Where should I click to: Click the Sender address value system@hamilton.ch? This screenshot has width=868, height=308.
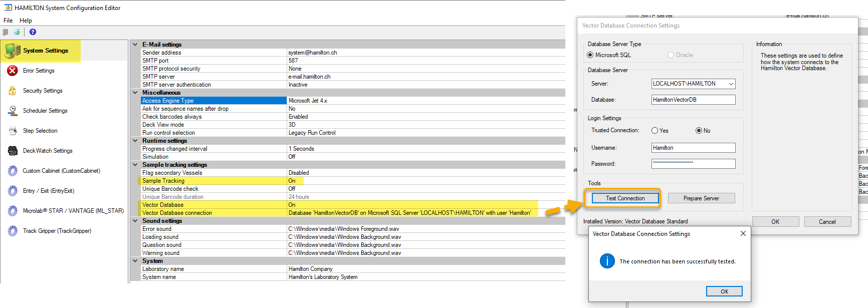[x=313, y=53]
